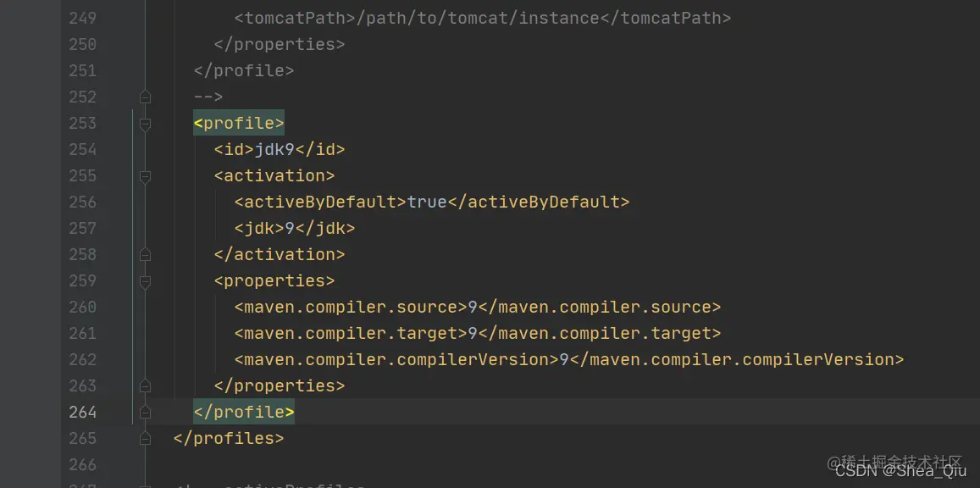The width and height of the screenshot is (980, 488).
Task: Click line number 252 in the gutter
Action: (x=82, y=97)
